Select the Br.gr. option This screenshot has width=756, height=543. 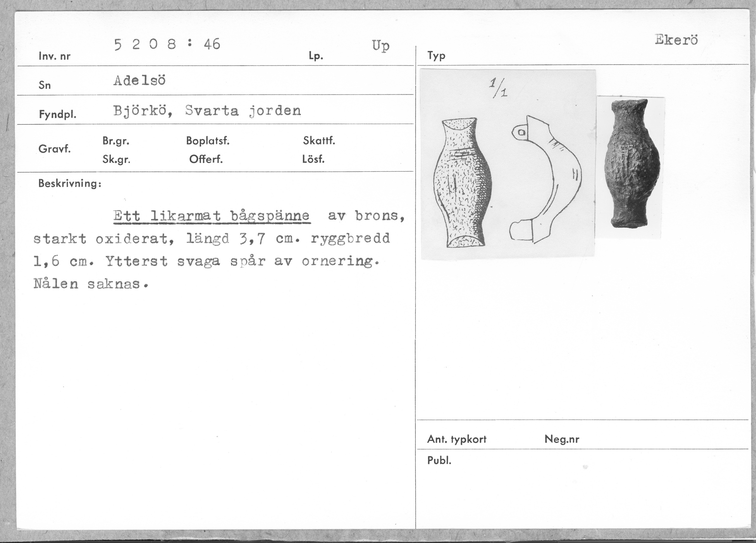(116, 141)
